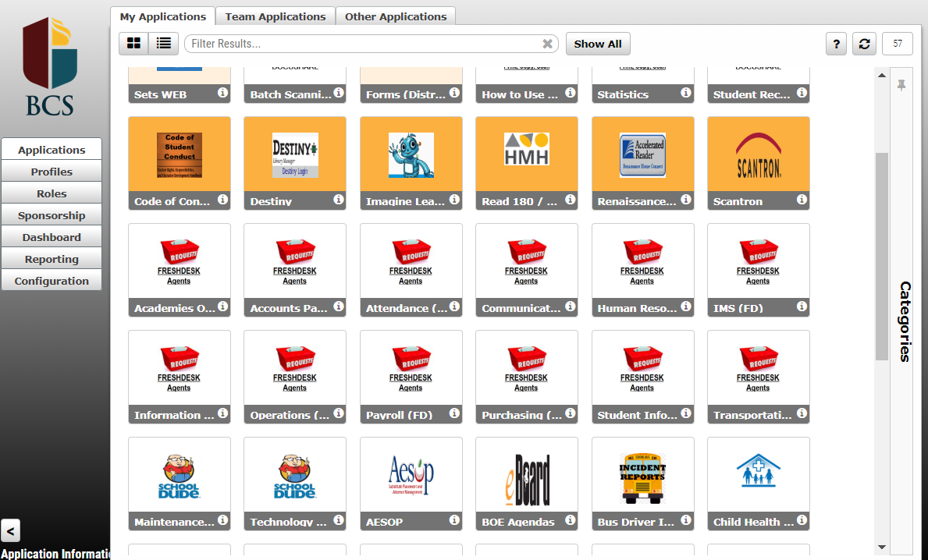This screenshot has height=560, width=928.
Task: Open the HMH Read 180 app
Action: (527, 163)
